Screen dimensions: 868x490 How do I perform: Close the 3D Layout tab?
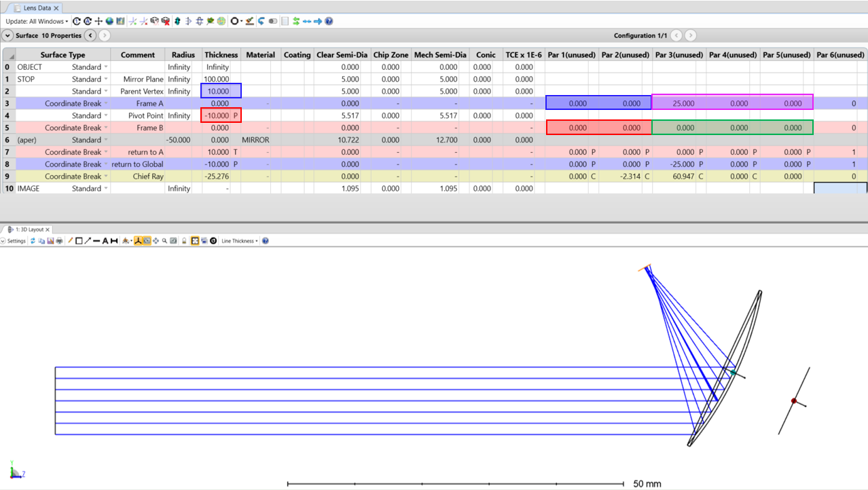(48, 229)
